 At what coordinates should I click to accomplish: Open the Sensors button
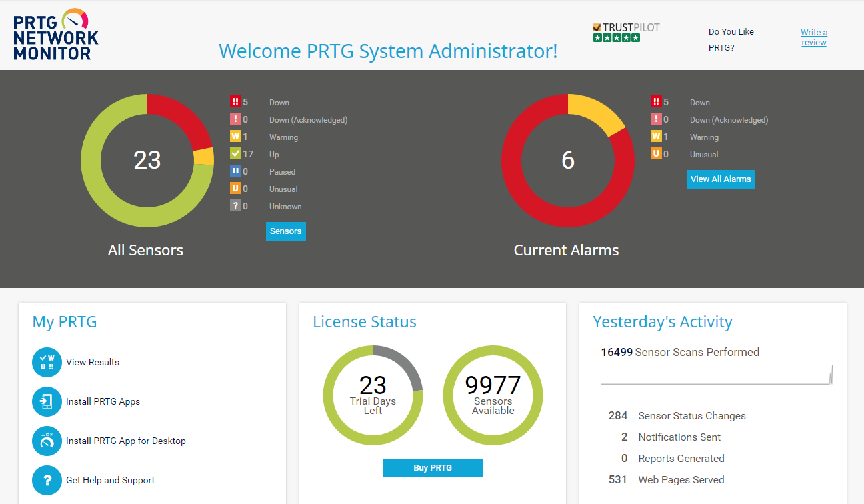[286, 231]
